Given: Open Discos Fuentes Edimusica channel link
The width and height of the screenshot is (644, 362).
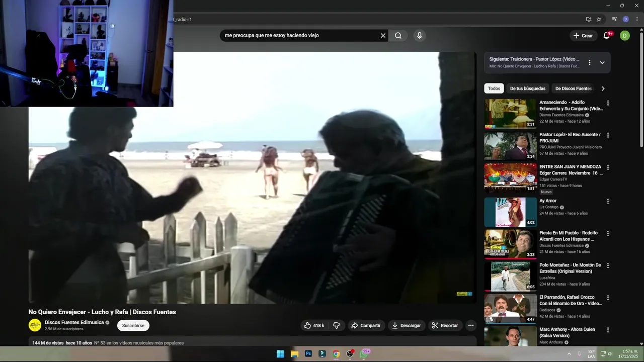Looking at the screenshot, I should tap(74, 322).
